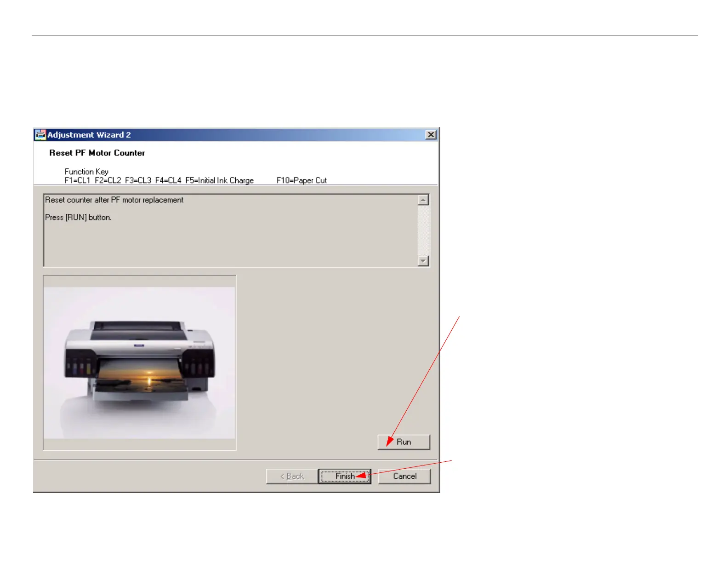Click the printer preview image
The width and height of the screenshot is (728, 563).
tap(140, 363)
